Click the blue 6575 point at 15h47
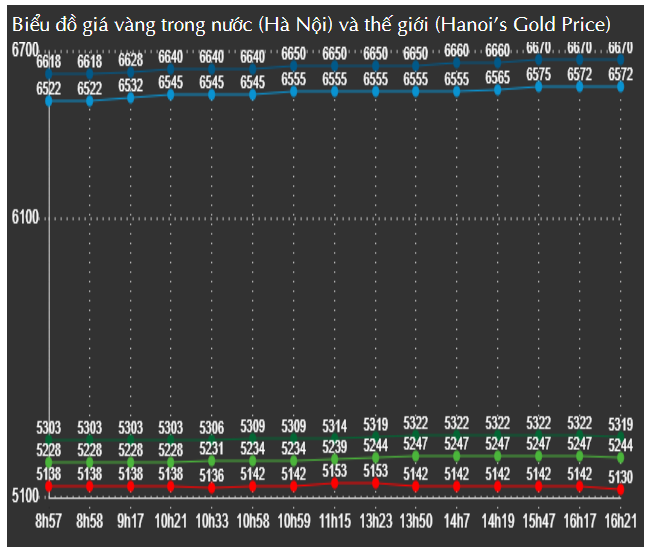Image resolution: width=648 pixels, height=549 pixels. (x=539, y=87)
